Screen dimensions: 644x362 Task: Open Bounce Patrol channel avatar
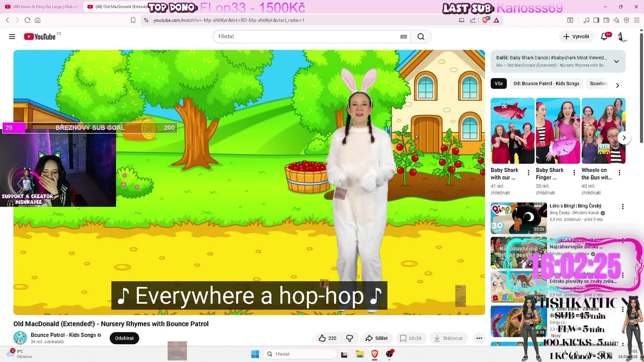point(20,338)
